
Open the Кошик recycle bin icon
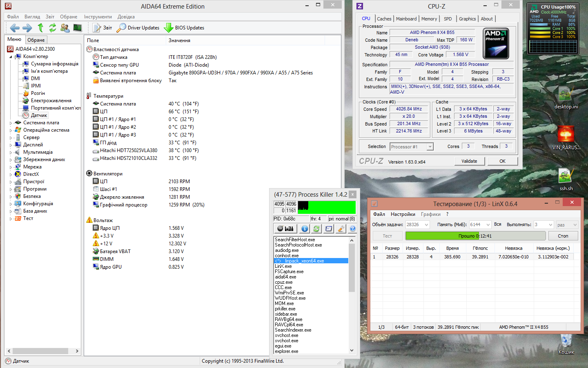point(566,343)
